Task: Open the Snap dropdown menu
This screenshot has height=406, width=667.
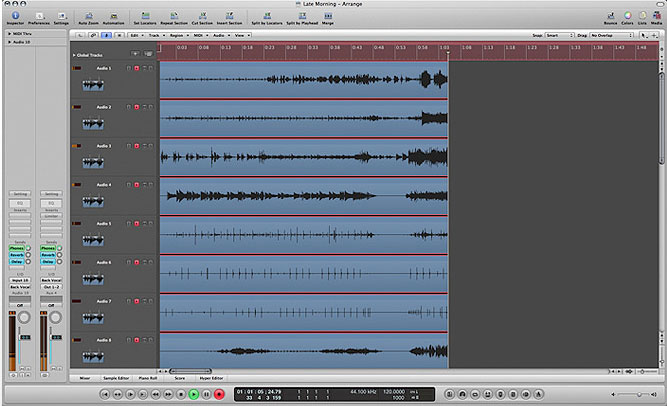Action: [x=561, y=34]
